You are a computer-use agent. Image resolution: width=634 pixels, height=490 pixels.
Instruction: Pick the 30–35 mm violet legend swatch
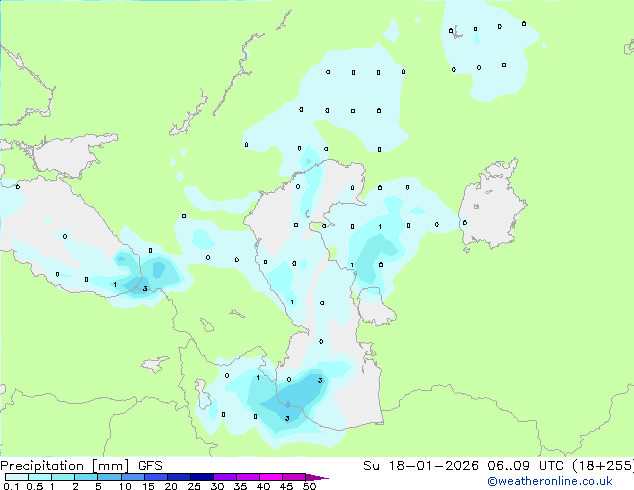(224, 477)
